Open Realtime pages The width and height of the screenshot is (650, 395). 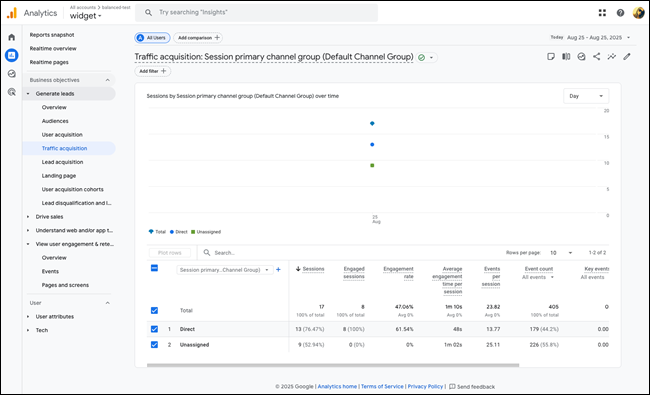(49, 62)
